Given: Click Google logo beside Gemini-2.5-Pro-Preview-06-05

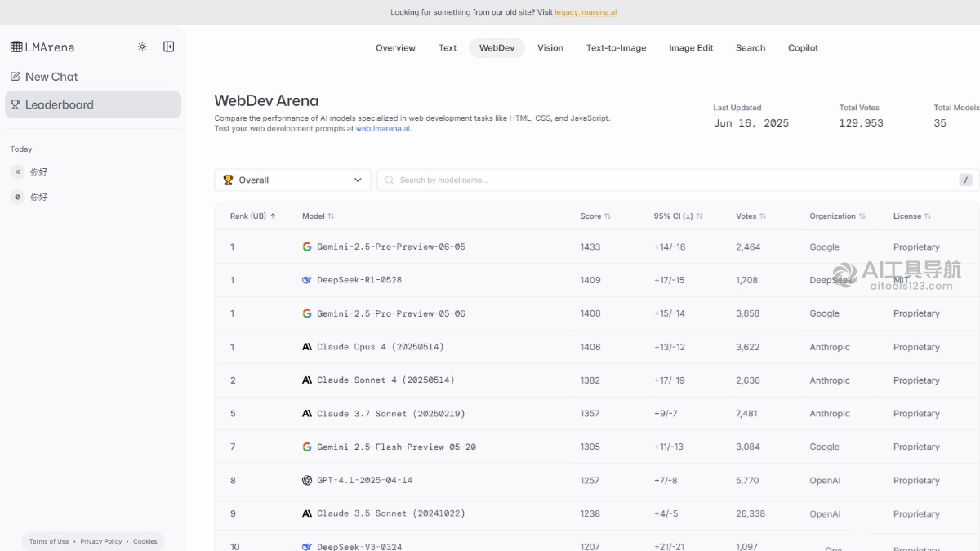Looking at the screenshot, I should [307, 247].
